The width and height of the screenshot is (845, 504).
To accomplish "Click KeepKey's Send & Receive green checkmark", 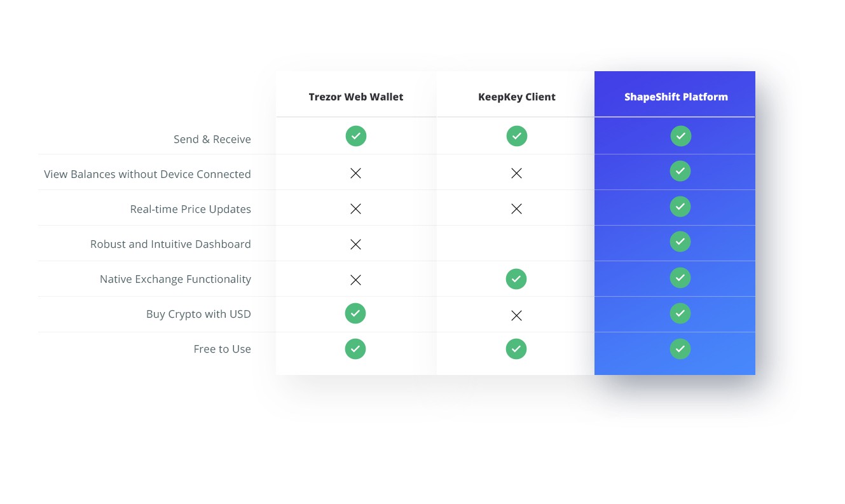I will [x=517, y=136].
